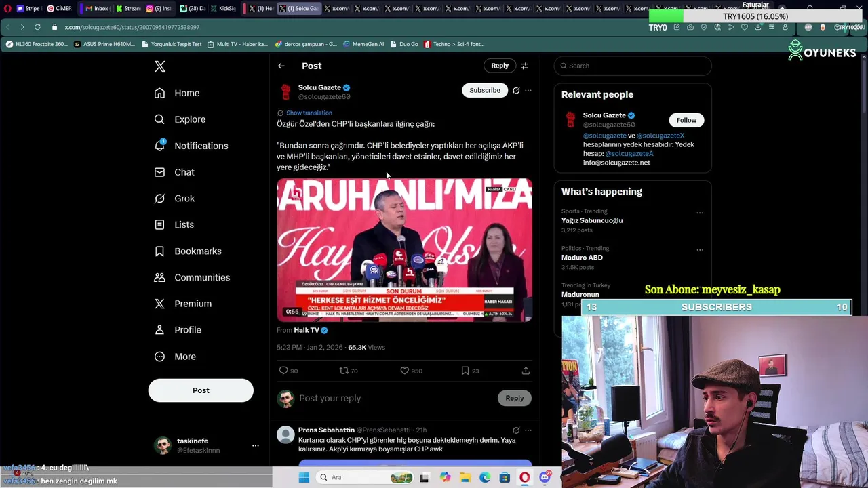868x488 pixels.
Task: Open the Duo Go bookmark
Action: tap(404, 44)
